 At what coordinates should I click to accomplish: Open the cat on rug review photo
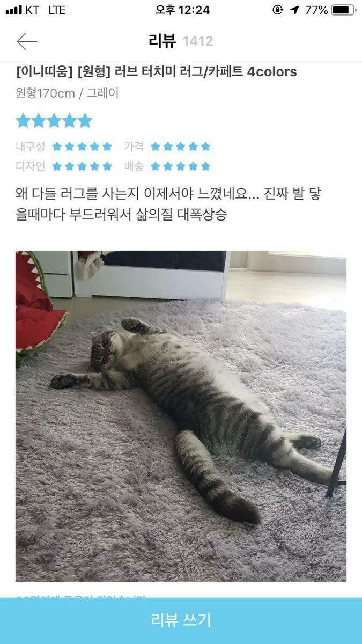click(x=181, y=416)
